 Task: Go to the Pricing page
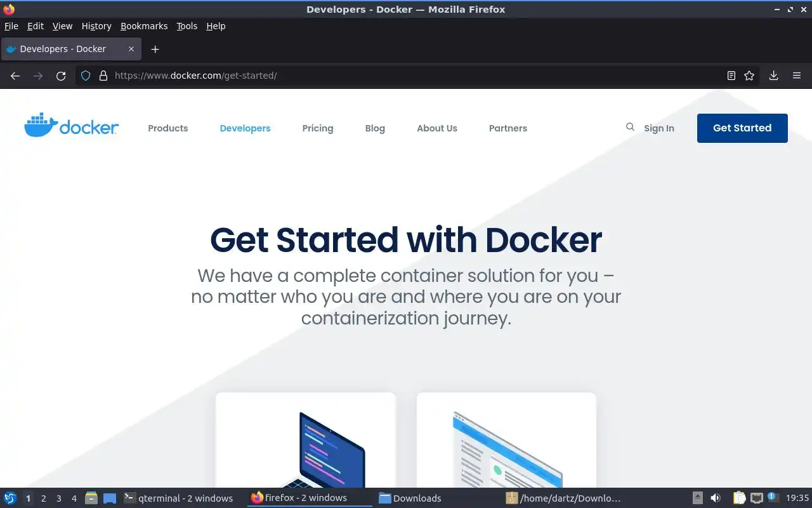[x=318, y=128]
